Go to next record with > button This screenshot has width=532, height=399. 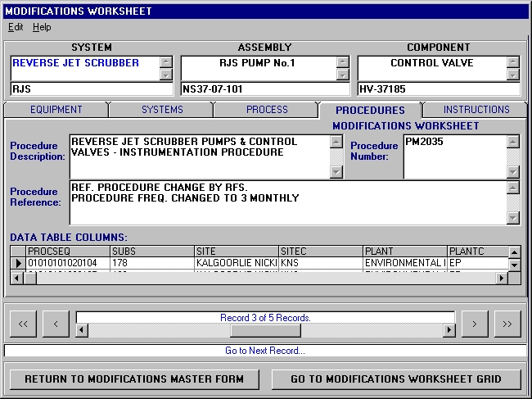[475, 324]
